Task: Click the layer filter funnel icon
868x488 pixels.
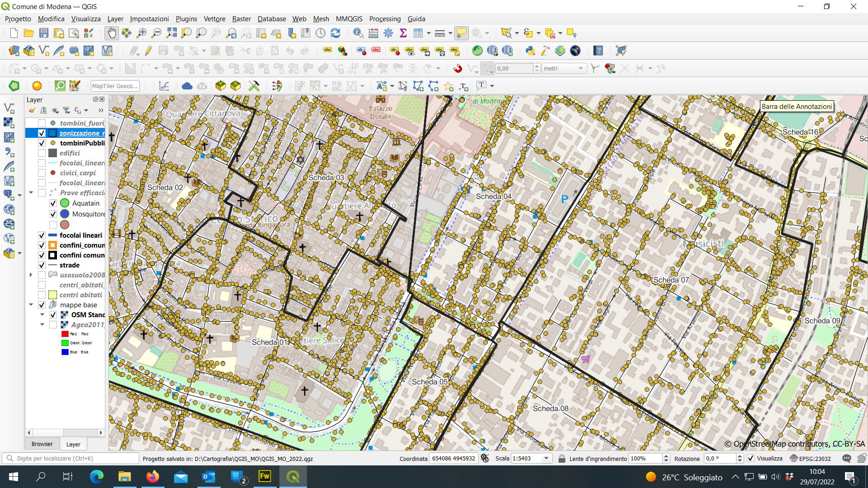Action: tap(66, 110)
